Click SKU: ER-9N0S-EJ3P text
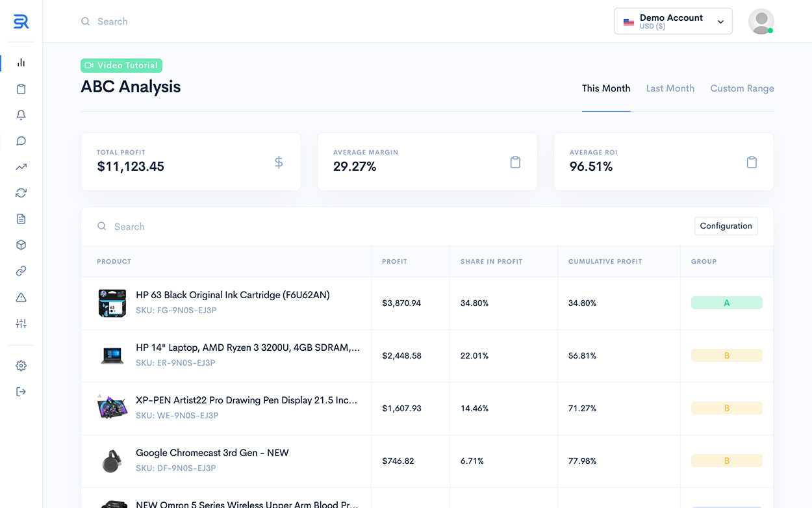812x508 pixels. pyautogui.click(x=175, y=363)
